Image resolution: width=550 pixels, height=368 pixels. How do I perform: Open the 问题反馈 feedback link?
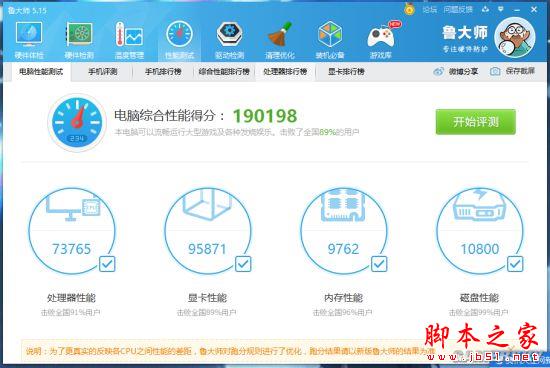pos(458,9)
